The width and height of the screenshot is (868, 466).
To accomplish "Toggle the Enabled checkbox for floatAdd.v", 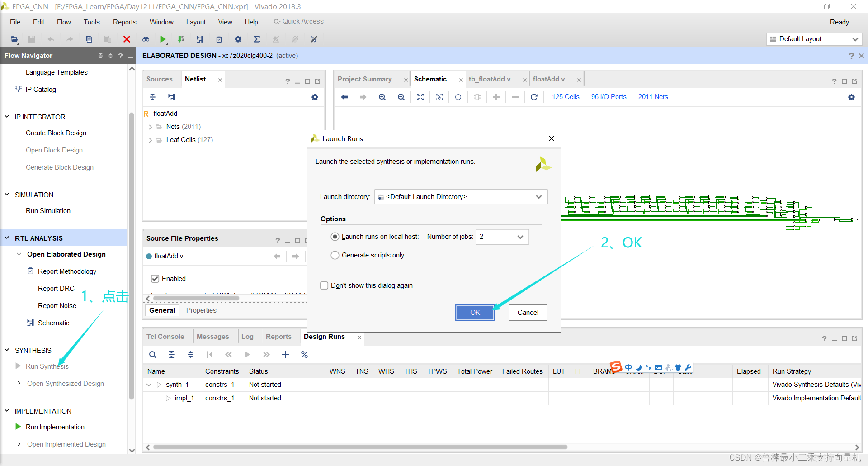I will point(155,279).
